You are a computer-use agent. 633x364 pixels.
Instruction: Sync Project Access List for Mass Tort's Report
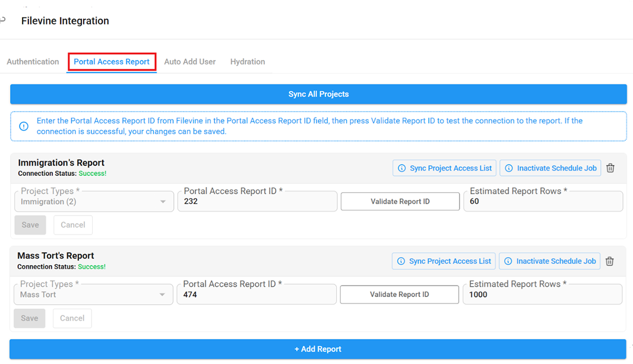click(x=444, y=261)
